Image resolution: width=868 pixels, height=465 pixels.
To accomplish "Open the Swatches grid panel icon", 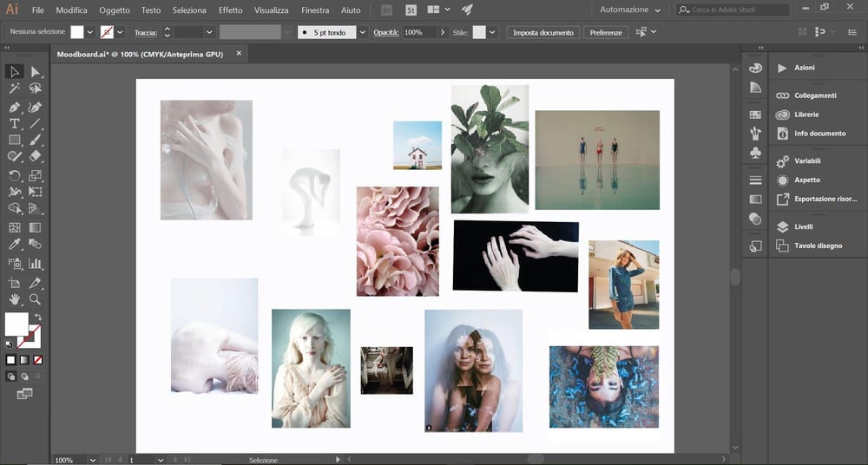I will click(755, 115).
